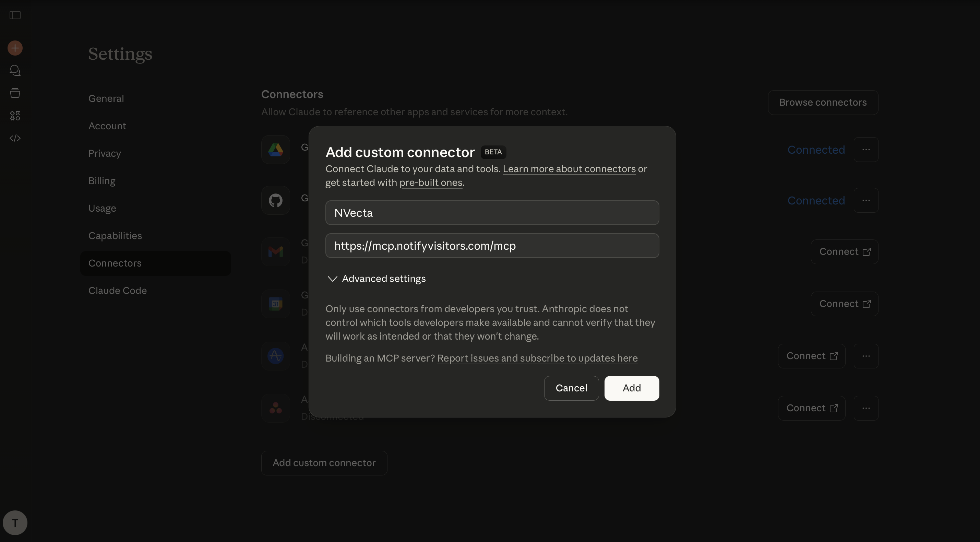The height and width of the screenshot is (542, 980).
Task: Open the code brackets icon
Action: tap(15, 138)
